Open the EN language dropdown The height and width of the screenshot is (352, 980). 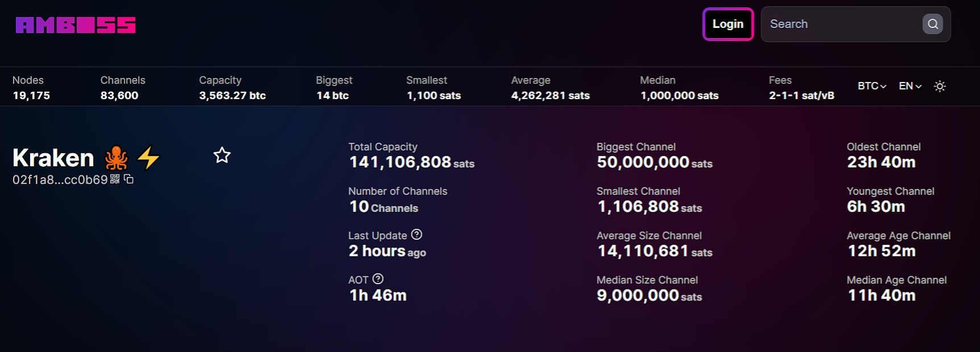click(x=909, y=86)
